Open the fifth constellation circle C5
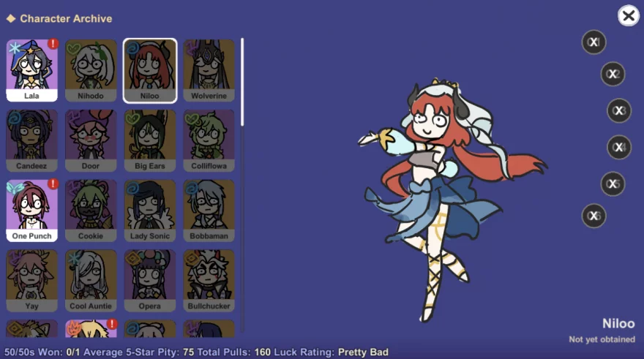The height and width of the screenshot is (359, 644). 613,184
